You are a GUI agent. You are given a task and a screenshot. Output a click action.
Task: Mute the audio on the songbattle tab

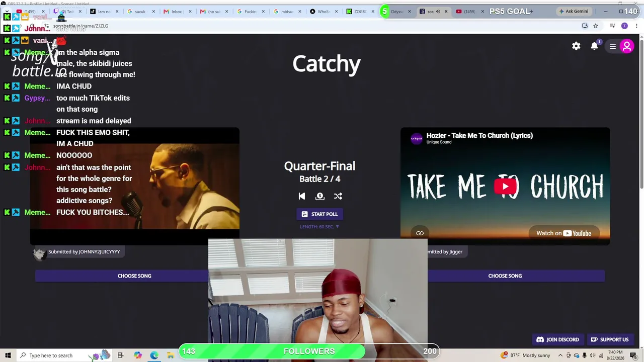438,12
